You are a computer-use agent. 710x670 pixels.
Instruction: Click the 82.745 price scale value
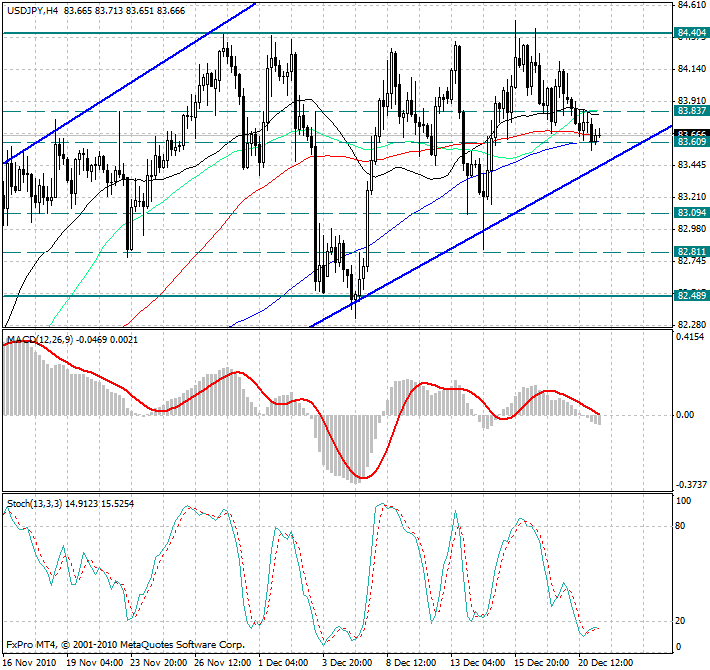[x=692, y=261]
